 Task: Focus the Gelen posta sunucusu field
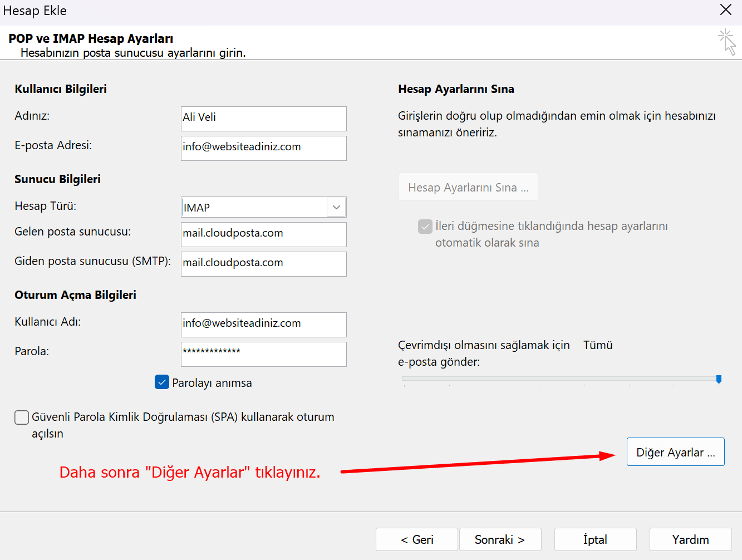coord(263,234)
